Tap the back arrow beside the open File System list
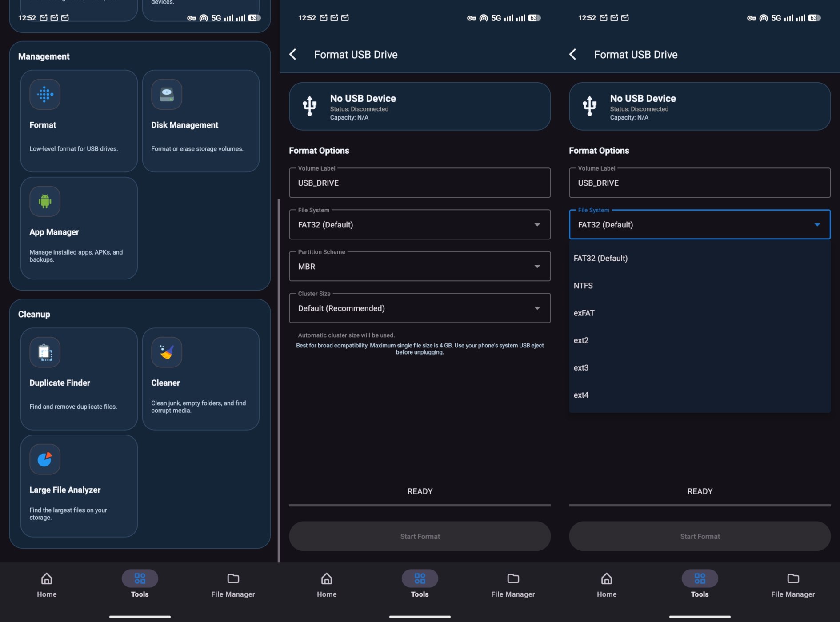 (573, 55)
